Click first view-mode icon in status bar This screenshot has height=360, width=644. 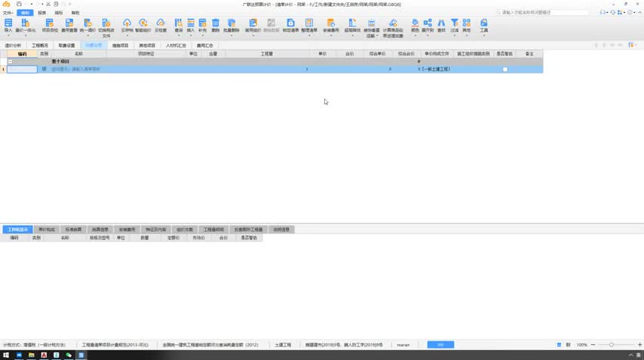[559, 345]
